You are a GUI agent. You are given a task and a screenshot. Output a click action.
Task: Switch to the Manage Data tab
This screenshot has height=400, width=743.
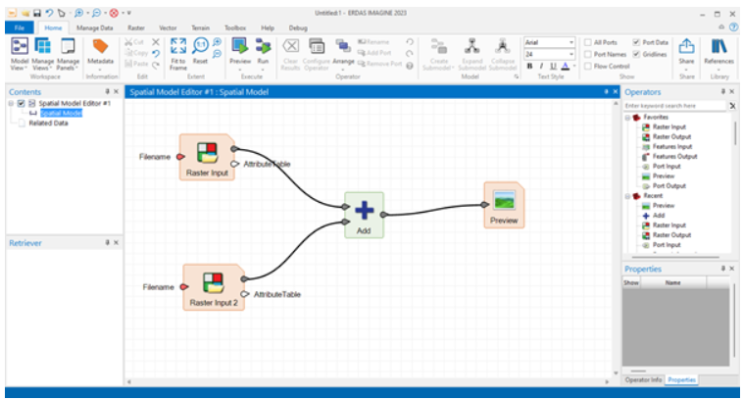[x=94, y=28]
